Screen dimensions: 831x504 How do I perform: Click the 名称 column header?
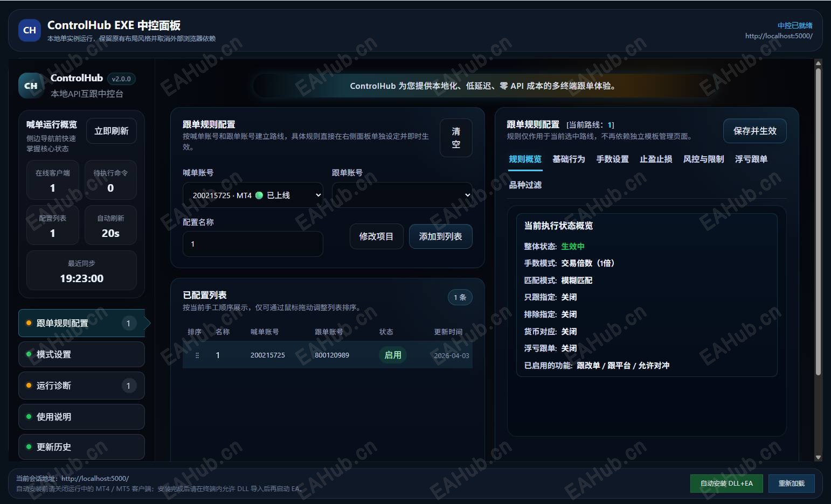point(223,332)
